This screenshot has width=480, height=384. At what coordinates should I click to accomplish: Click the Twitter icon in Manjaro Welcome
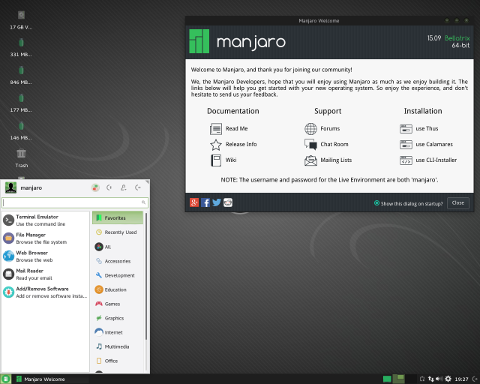pos(217,203)
